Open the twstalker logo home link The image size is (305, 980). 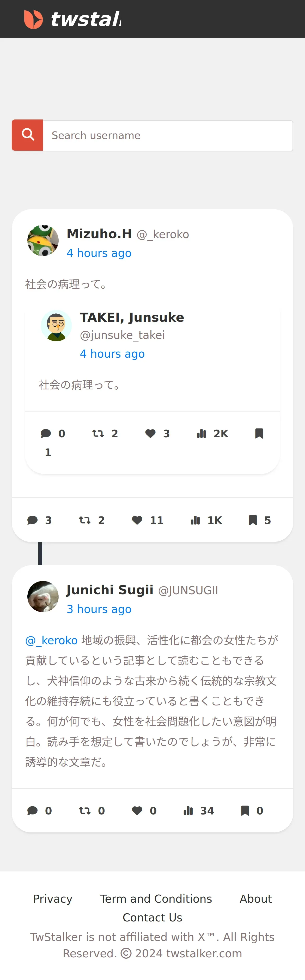click(72, 19)
